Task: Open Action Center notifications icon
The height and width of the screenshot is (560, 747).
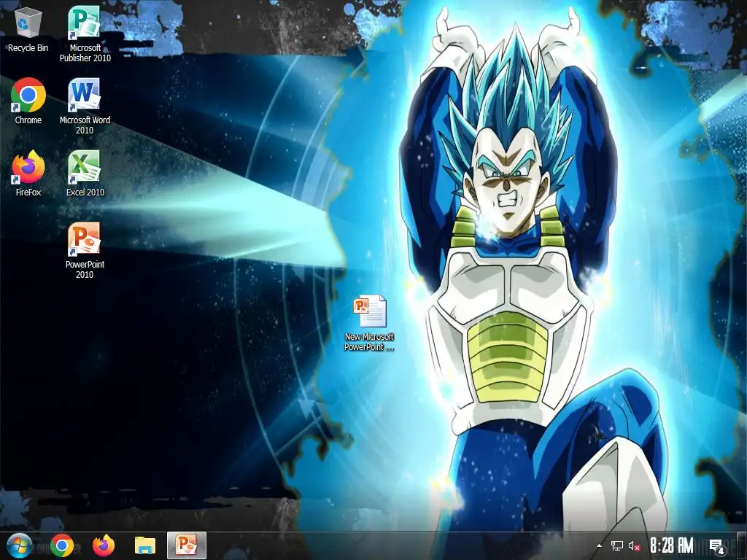Action: click(717, 546)
